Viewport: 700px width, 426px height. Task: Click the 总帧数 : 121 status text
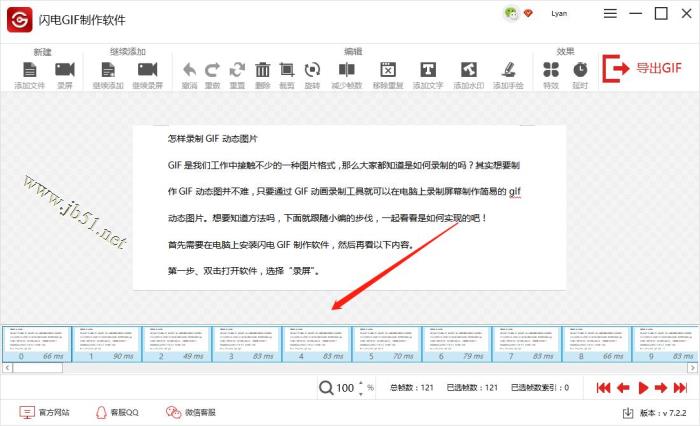point(412,388)
